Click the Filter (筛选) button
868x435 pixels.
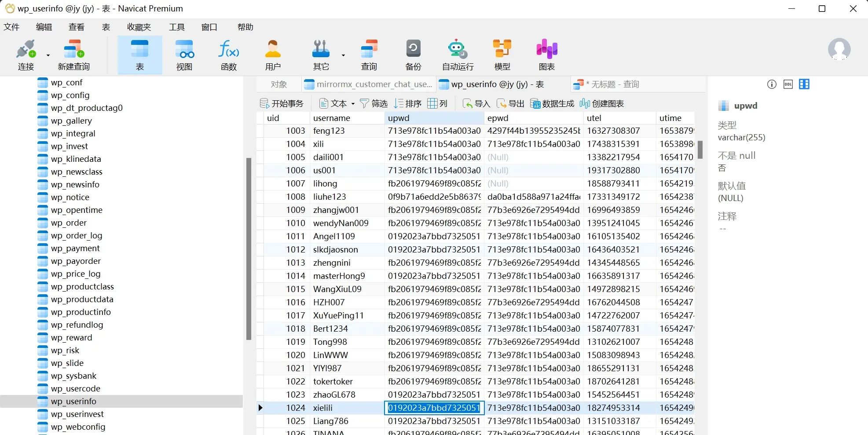click(x=374, y=104)
